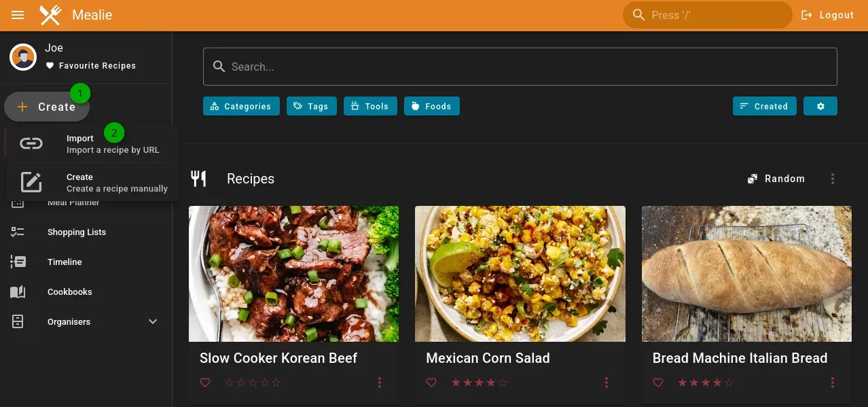Select Create a recipe manually

[94, 182]
